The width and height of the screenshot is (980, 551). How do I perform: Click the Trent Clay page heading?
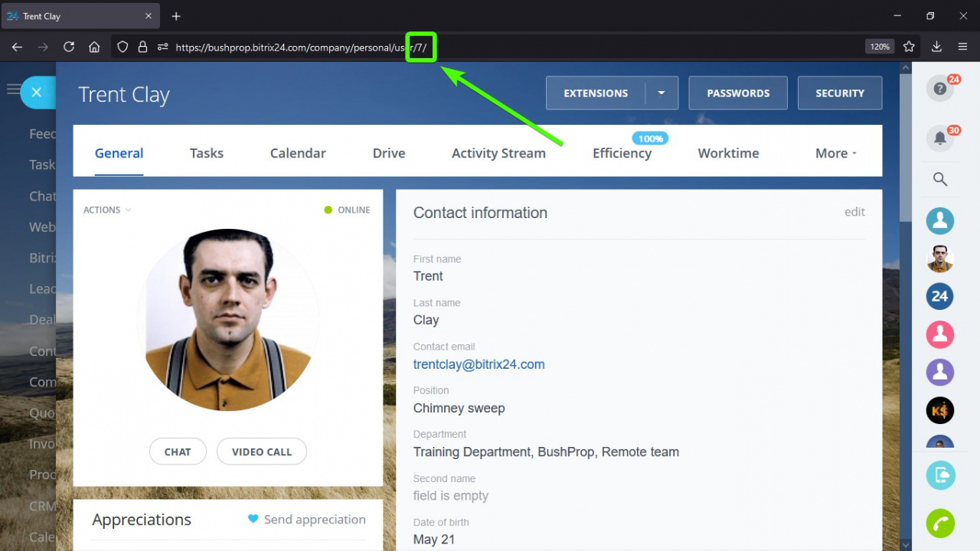[124, 94]
